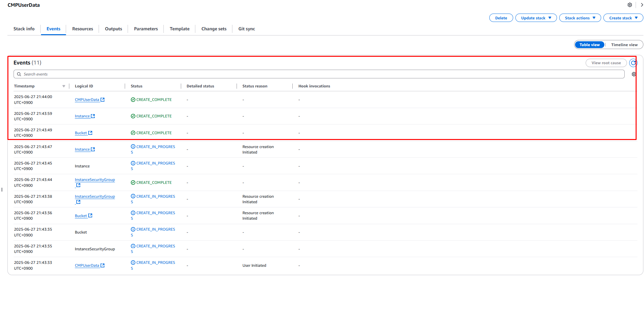Image resolution: width=644 pixels, height=319 pixels.
Task: Switch to Timeline view
Action: pyautogui.click(x=624, y=45)
